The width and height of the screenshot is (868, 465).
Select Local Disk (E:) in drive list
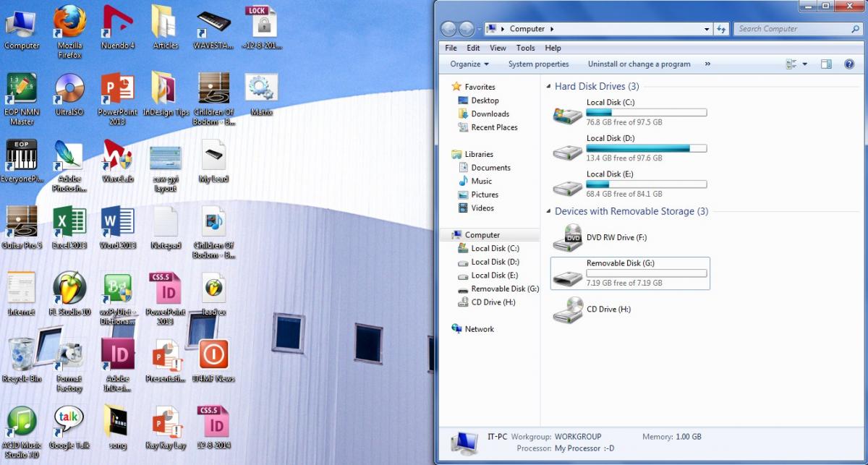630,184
